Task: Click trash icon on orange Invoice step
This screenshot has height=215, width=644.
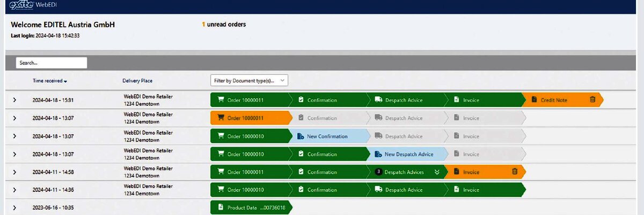Action: click(515, 172)
